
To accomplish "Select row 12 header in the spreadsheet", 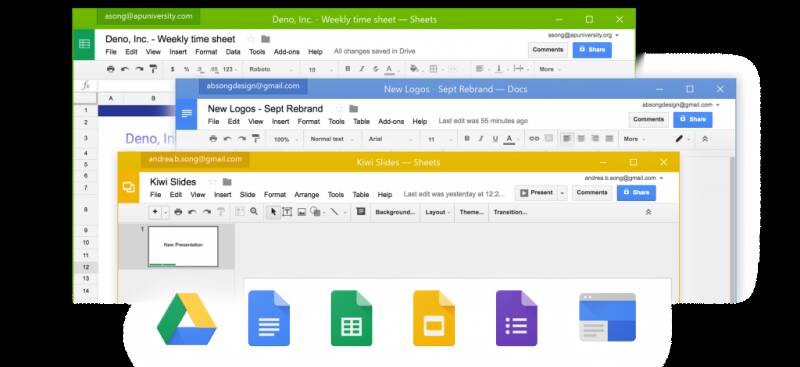I will [86, 267].
